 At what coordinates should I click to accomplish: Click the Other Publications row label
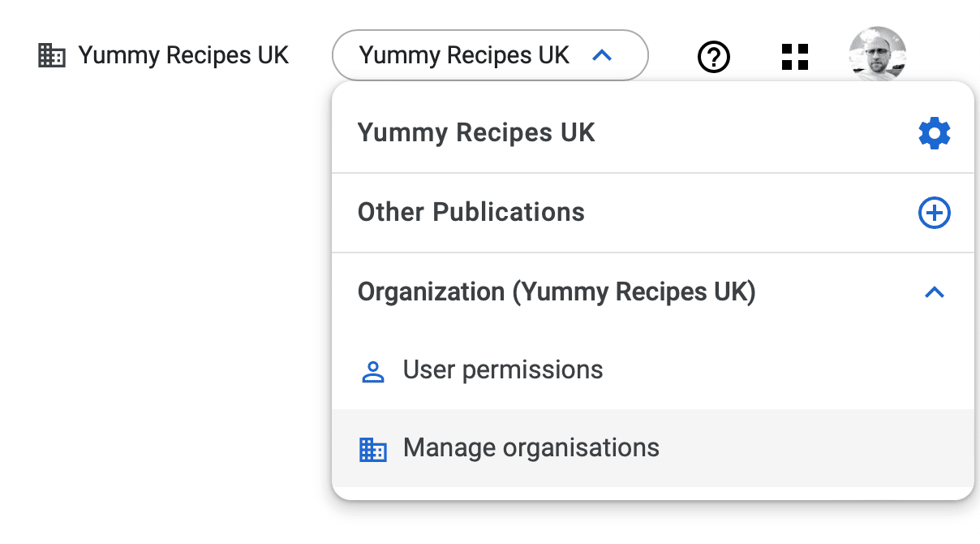[471, 212]
